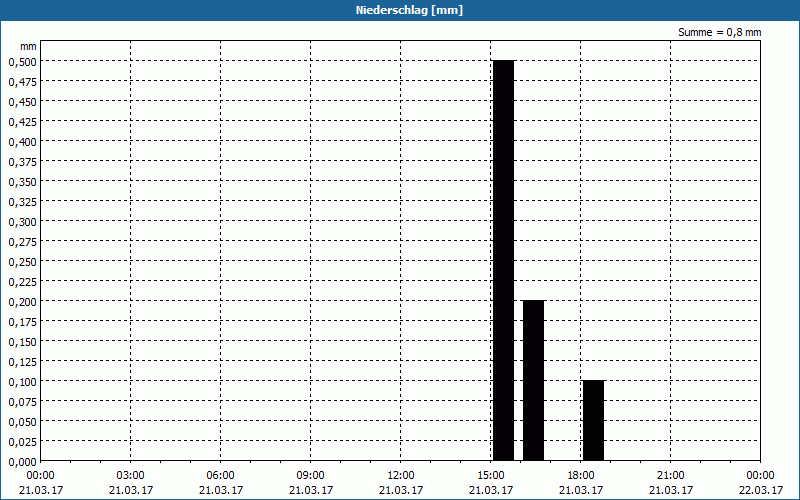Select the 21:00 time axis label
The height and width of the screenshot is (500, 800).
pos(671,475)
